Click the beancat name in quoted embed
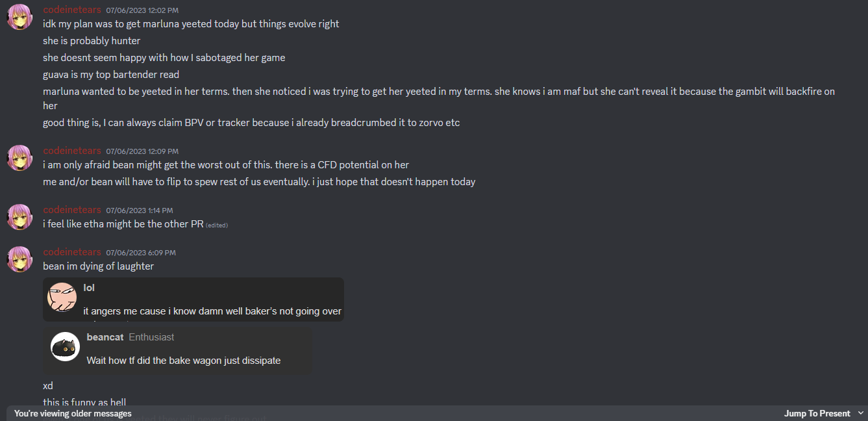Viewport: 868px width, 421px height. (x=105, y=337)
